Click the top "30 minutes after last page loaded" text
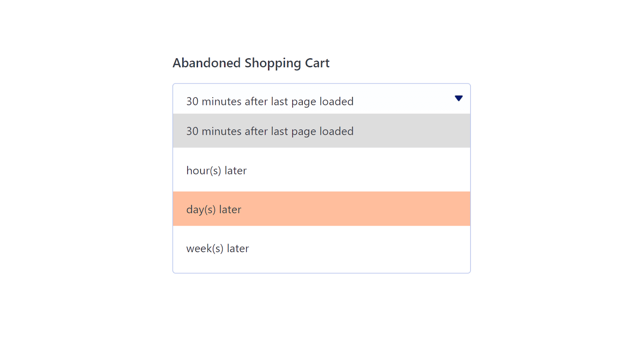The width and height of the screenshot is (644, 343). (x=270, y=101)
